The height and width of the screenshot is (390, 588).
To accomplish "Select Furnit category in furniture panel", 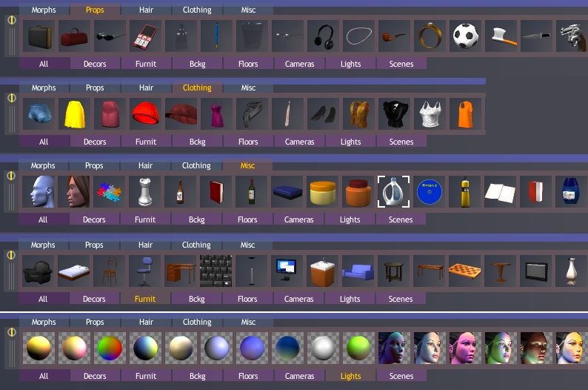I will pyautogui.click(x=144, y=299).
